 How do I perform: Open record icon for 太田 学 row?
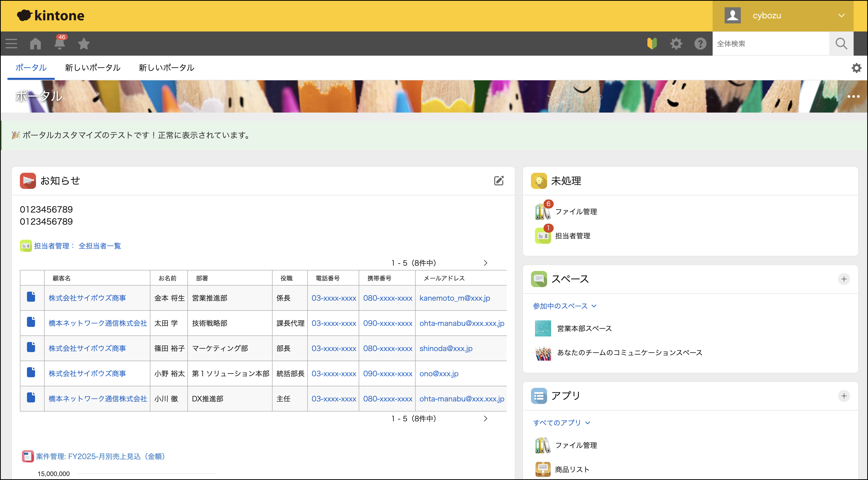click(31, 322)
